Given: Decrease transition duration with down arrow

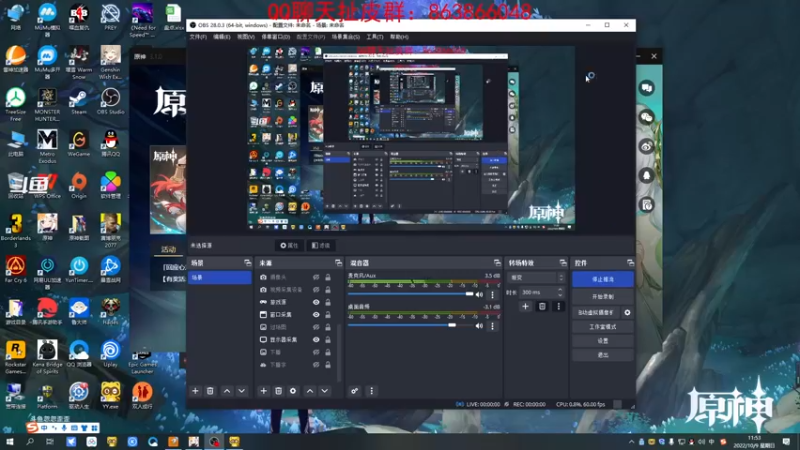Looking at the screenshot, I should 560,295.
